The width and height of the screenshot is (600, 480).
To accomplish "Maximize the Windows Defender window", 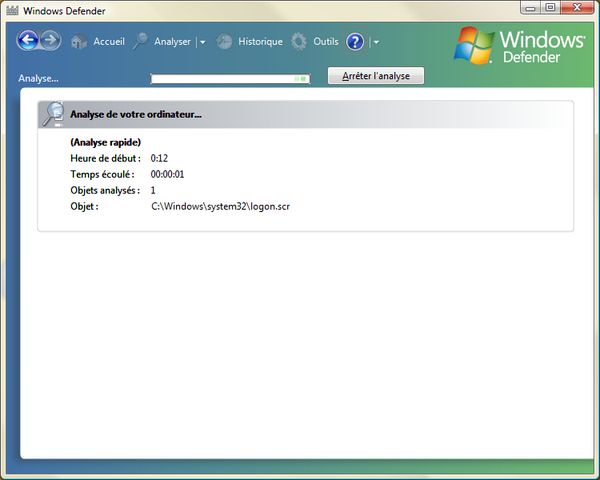I will coord(550,9).
